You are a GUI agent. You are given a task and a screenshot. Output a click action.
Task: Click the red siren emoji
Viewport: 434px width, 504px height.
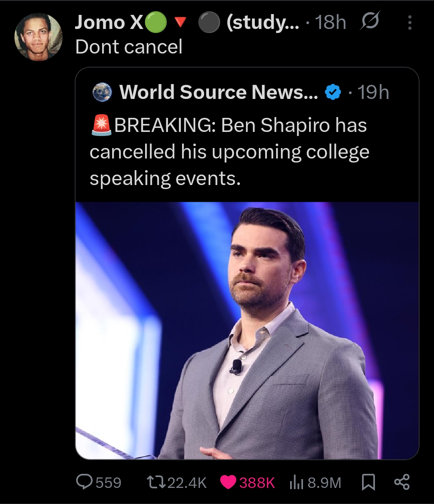point(100,125)
